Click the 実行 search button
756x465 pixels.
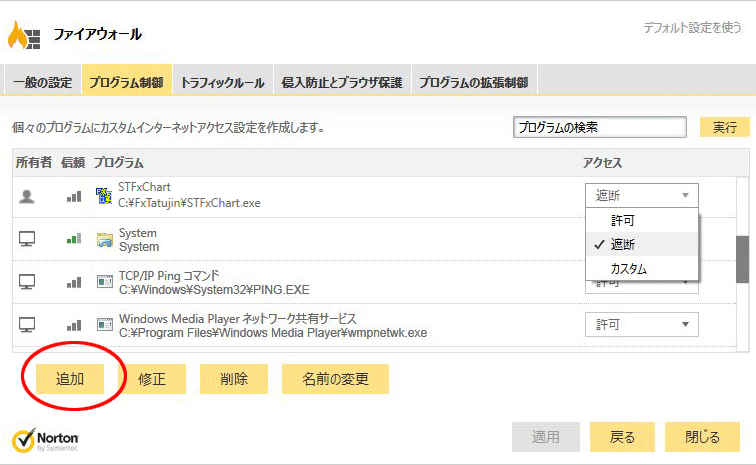(x=725, y=127)
